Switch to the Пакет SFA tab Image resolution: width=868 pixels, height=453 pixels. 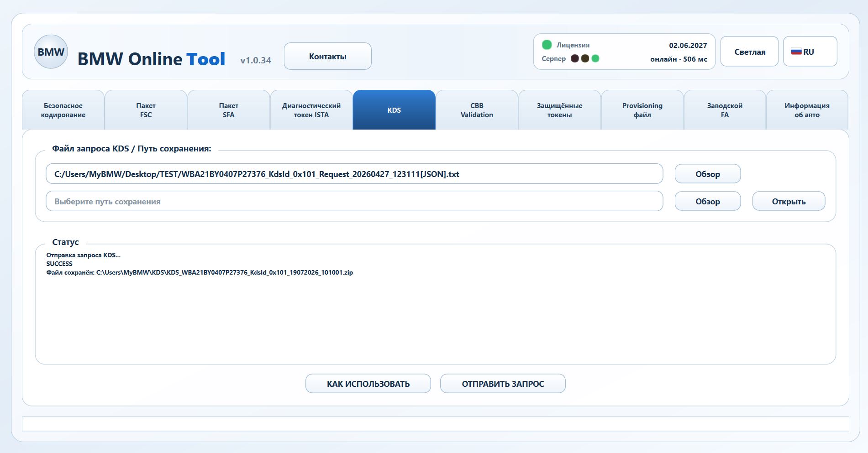[x=228, y=110]
